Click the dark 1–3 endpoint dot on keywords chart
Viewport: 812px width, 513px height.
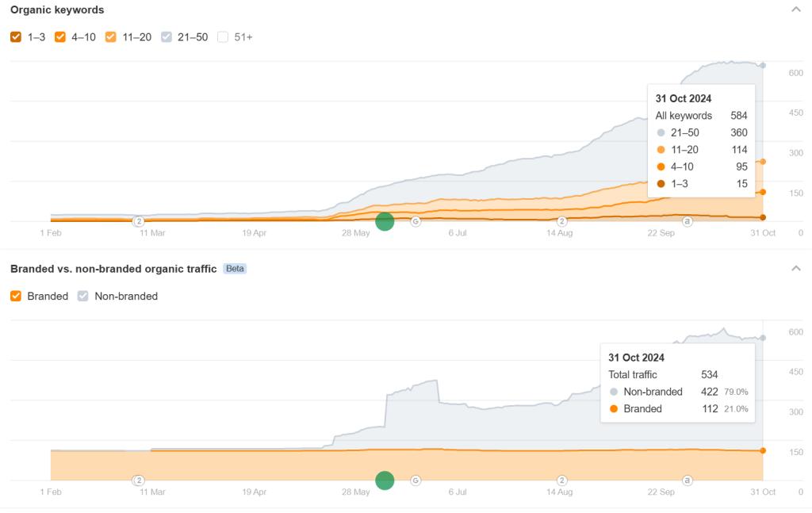pos(763,217)
